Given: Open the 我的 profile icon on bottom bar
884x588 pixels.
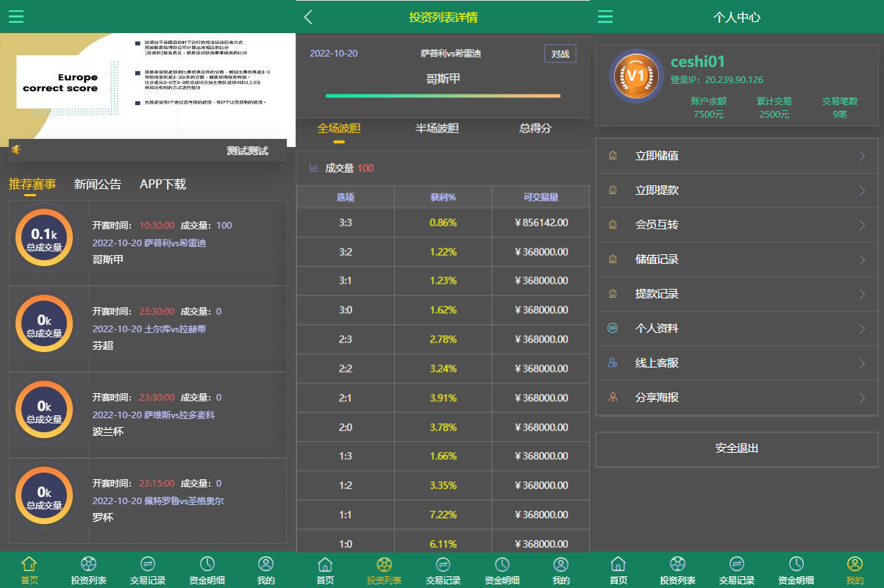Looking at the screenshot, I should tap(265, 564).
